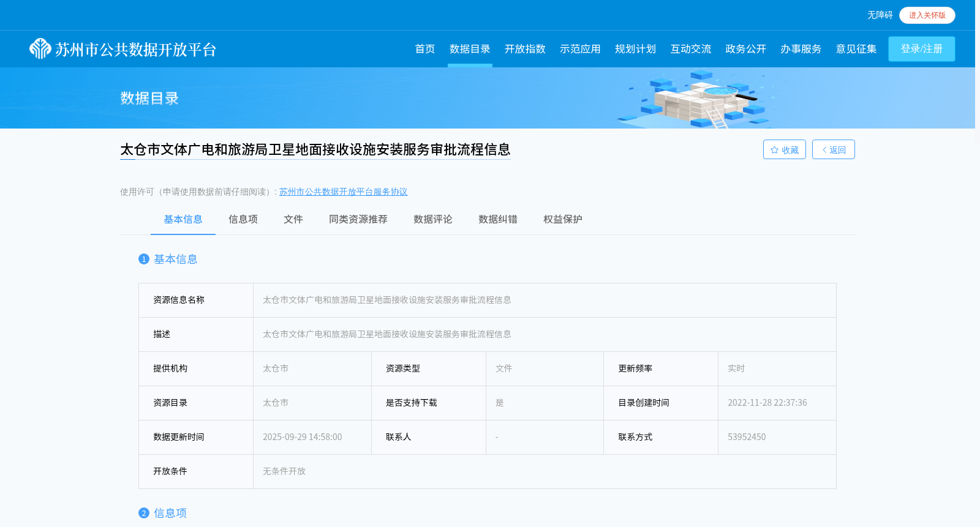Go to 开放指数 in the top menu
The height and width of the screenshot is (527, 980).
click(x=525, y=49)
